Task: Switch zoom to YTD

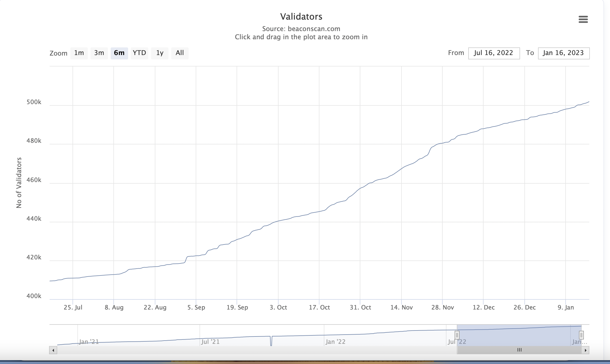Action: click(139, 53)
